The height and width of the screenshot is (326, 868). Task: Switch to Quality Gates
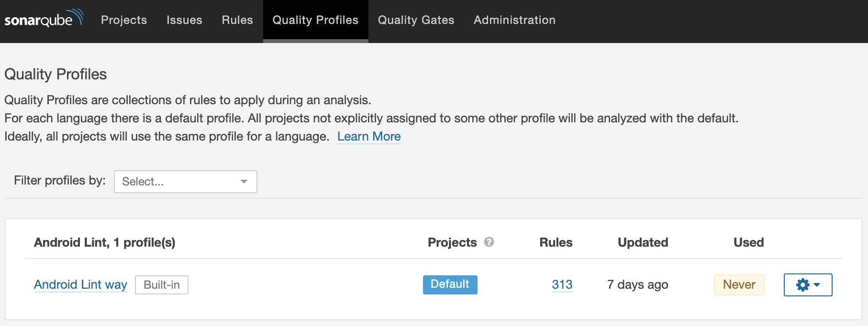(416, 20)
